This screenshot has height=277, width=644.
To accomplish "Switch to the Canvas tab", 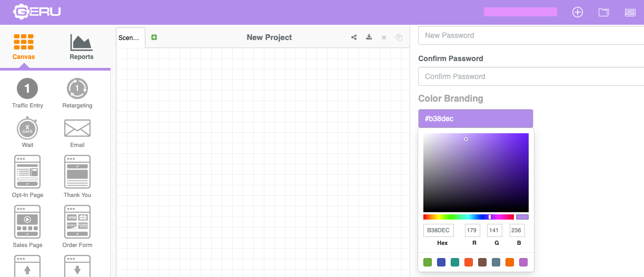I will 24,47.
